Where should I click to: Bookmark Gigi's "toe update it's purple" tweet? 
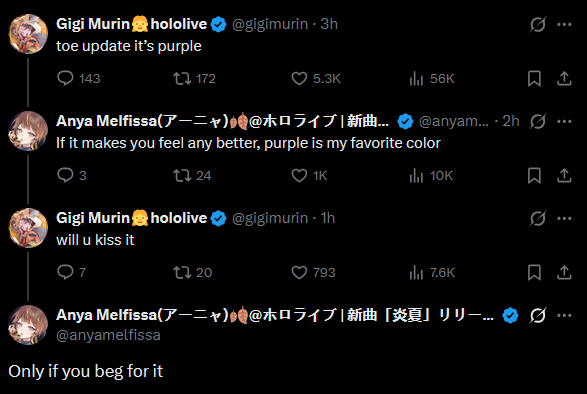tap(534, 78)
